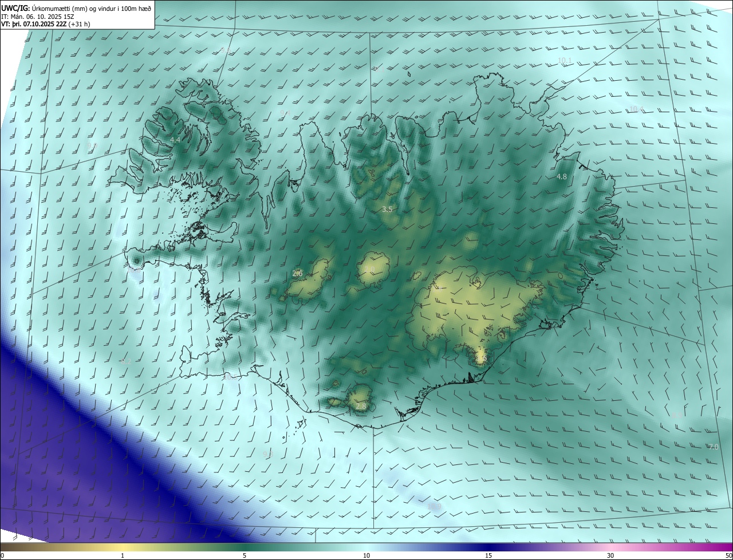Viewport: 733px width, 560px height.
Task: Click the 5 tick on the color scale
Action: tap(245, 556)
